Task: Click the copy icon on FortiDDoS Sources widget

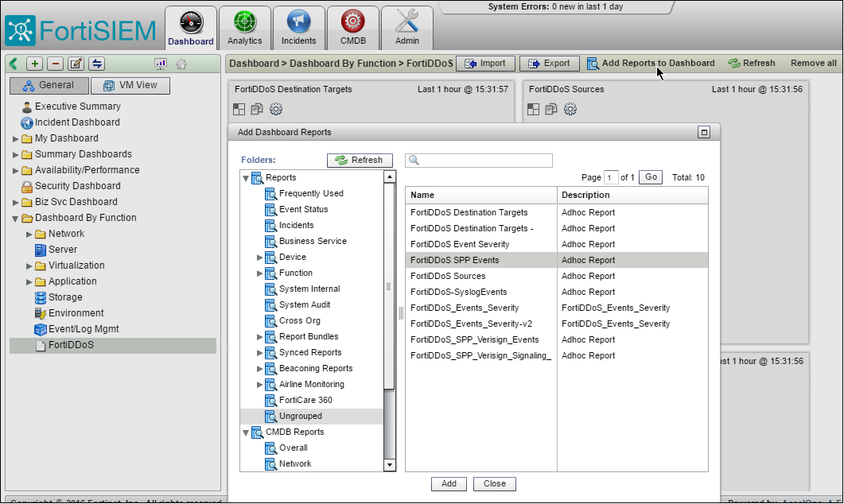Action: tap(549, 109)
